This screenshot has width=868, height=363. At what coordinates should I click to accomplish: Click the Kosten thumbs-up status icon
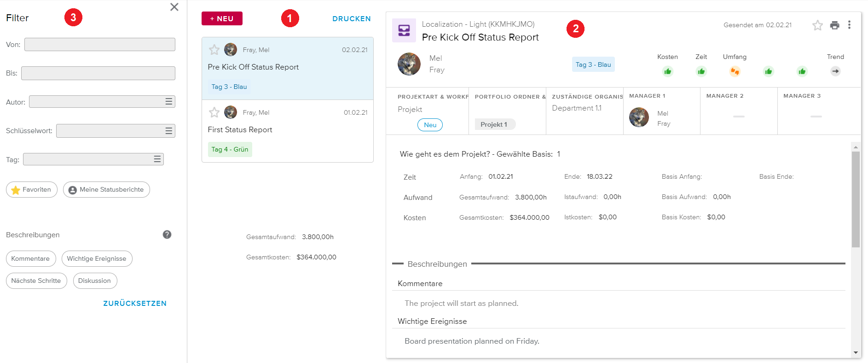(x=667, y=71)
